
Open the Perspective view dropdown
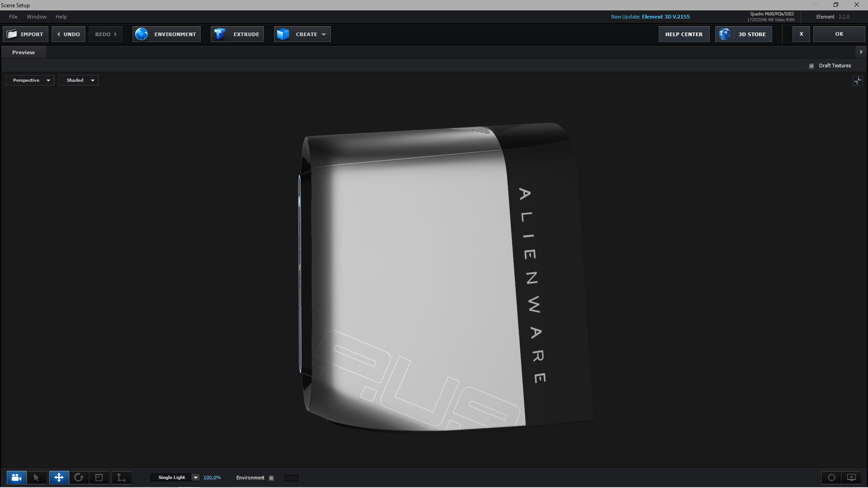pos(30,80)
